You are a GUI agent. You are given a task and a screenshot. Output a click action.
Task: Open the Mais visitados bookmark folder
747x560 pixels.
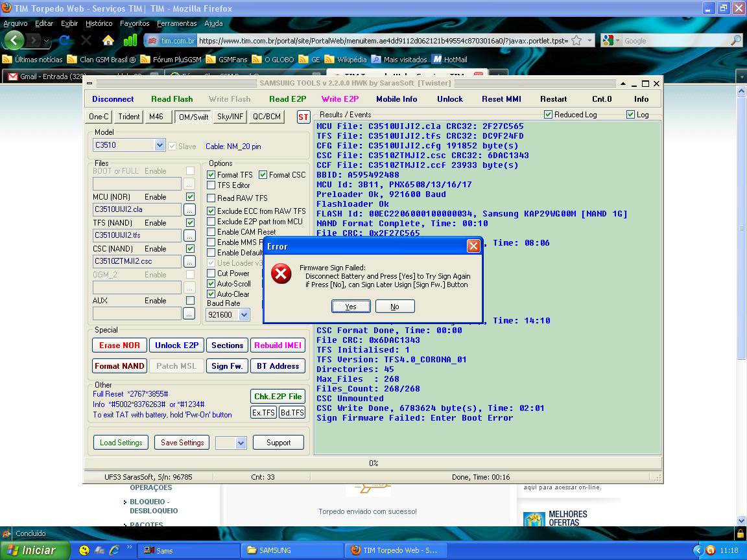[399, 60]
